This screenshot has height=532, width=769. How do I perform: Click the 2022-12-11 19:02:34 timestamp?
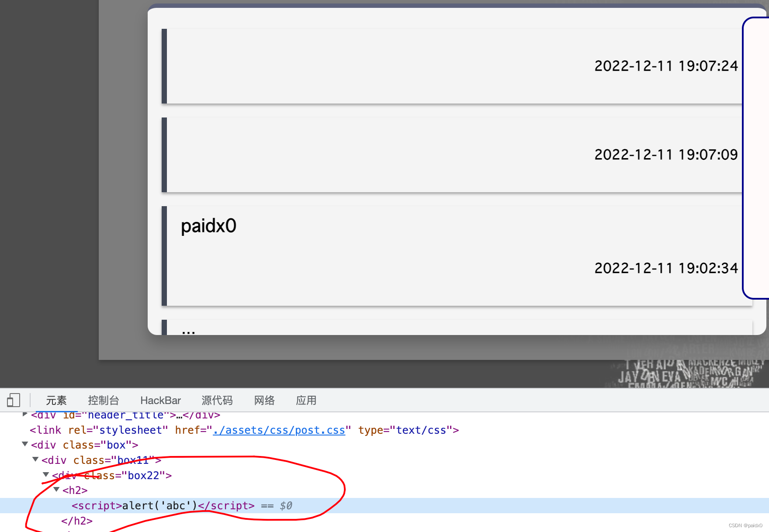666,268
